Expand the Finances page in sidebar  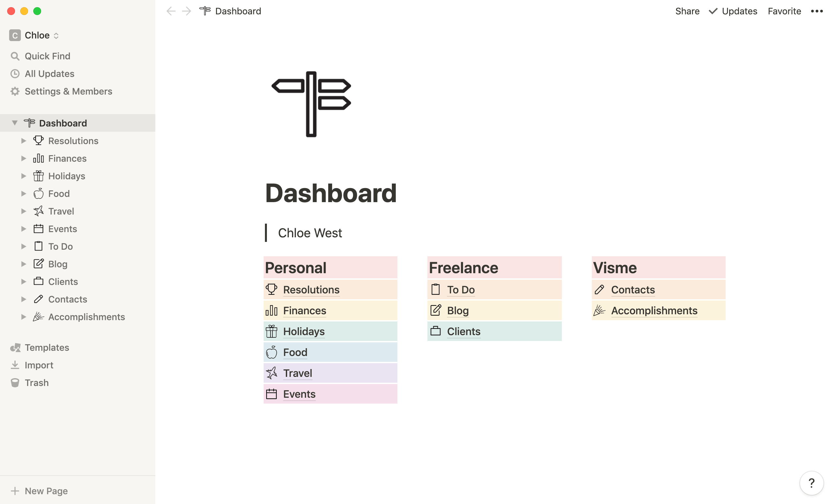point(23,158)
